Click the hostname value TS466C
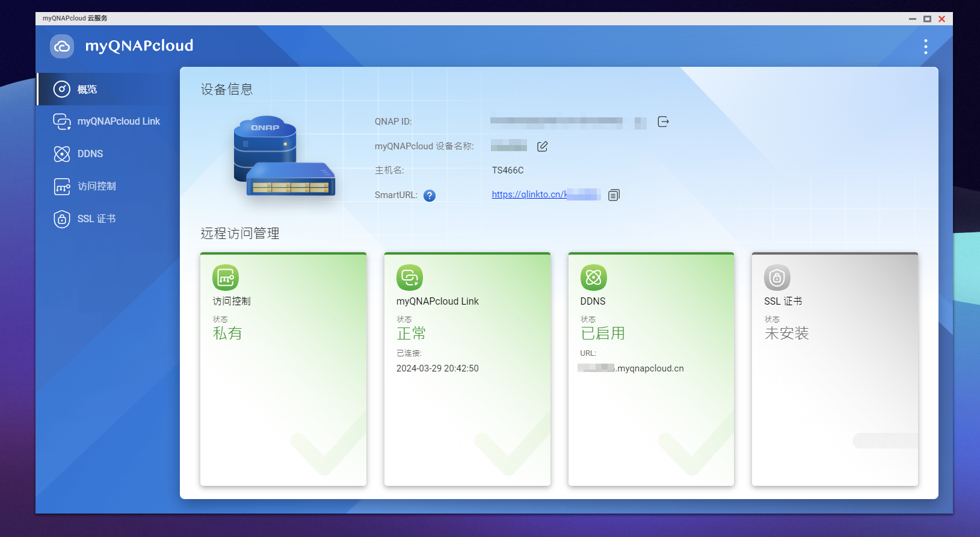The width and height of the screenshot is (980, 537). [x=508, y=170]
